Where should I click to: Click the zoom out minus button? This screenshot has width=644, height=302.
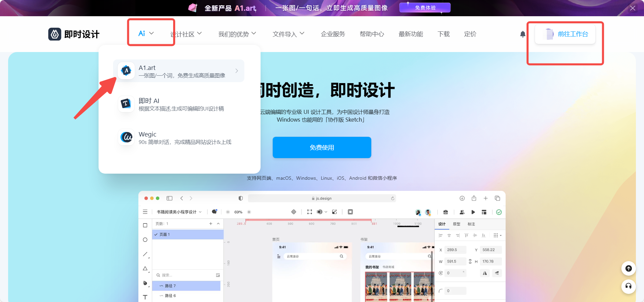(x=228, y=212)
